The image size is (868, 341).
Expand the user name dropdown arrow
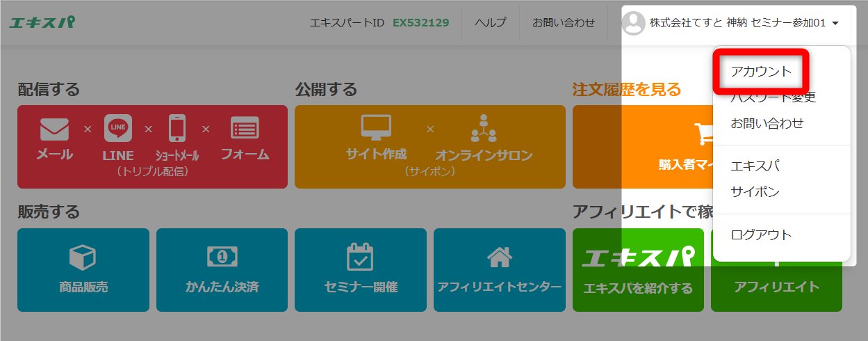tap(835, 23)
